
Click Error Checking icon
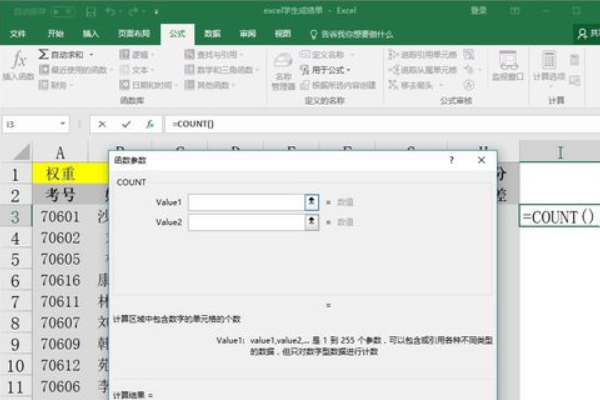tap(468, 70)
